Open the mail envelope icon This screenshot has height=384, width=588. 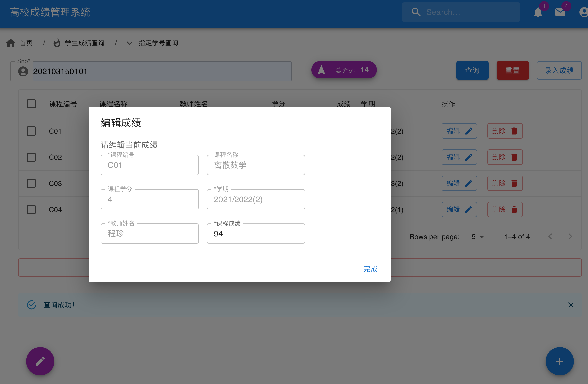(560, 12)
